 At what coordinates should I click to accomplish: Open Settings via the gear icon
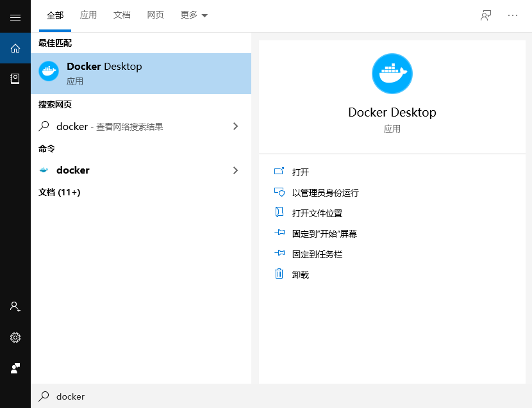point(15,338)
